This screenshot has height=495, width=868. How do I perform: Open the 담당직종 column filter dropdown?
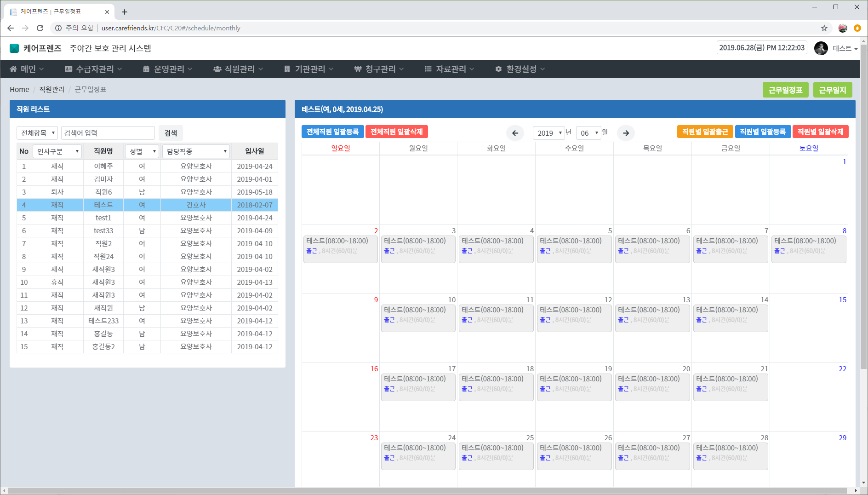tap(196, 151)
